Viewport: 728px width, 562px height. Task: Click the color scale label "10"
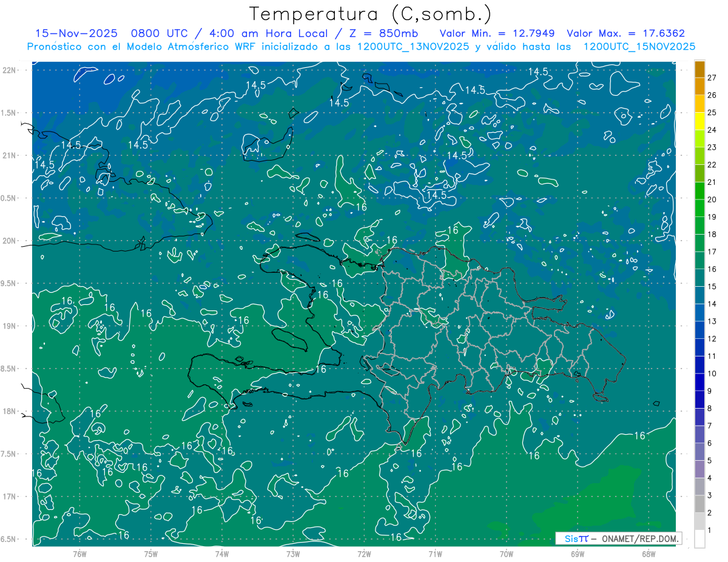click(712, 373)
